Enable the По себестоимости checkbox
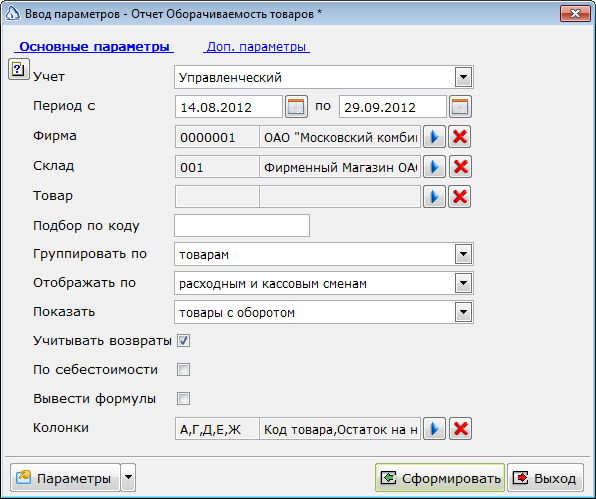This screenshot has height=499, width=596. click(183, 369)
